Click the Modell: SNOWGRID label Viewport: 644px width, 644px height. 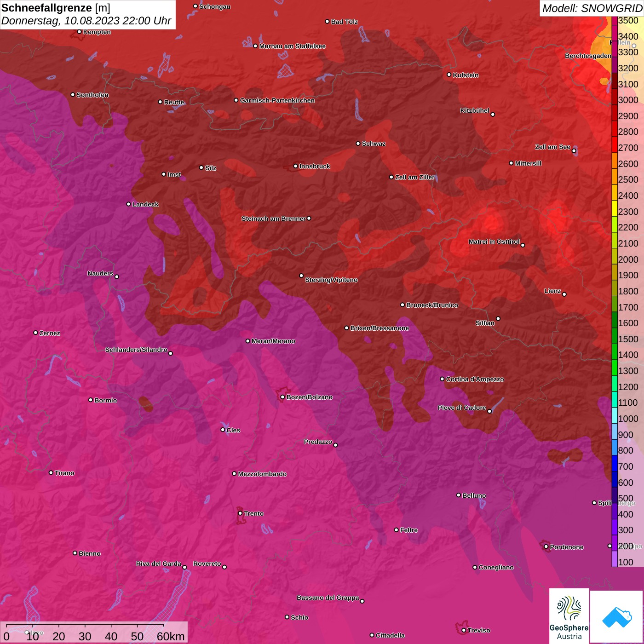[x=592, y=8]
